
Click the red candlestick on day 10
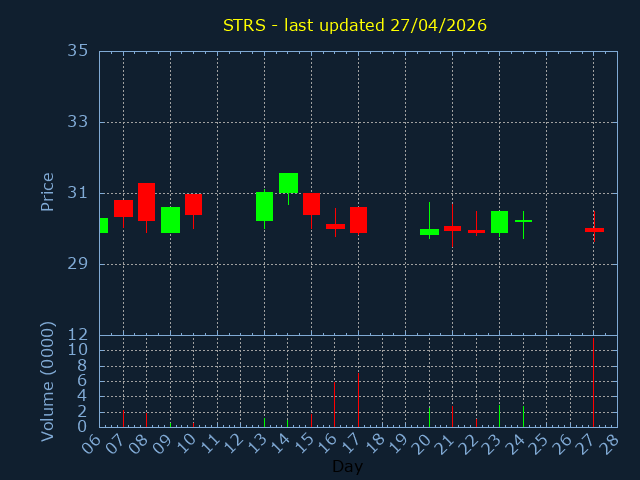(x=193, y=204)
